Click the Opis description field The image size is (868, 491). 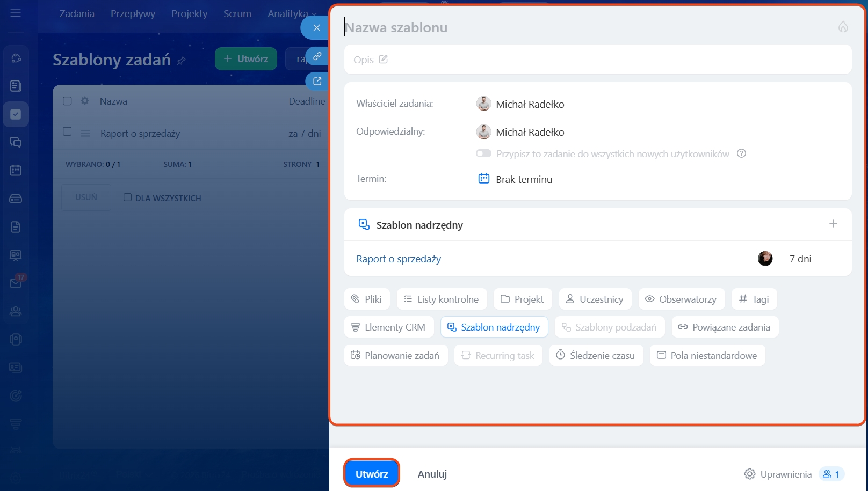tap(598, 59)
